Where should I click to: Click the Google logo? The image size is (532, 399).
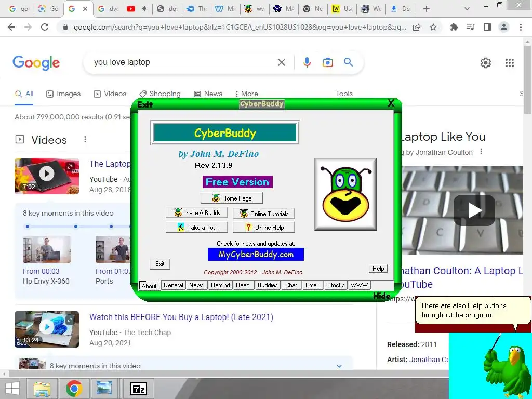pos(36,63)
